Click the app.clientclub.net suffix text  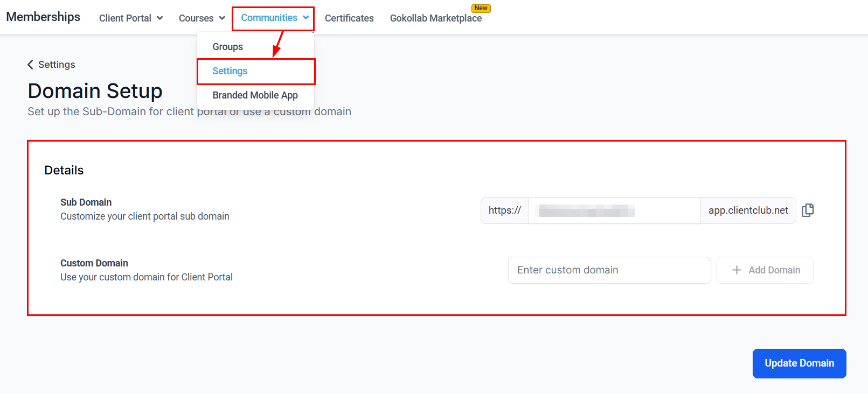click(748, 210)
